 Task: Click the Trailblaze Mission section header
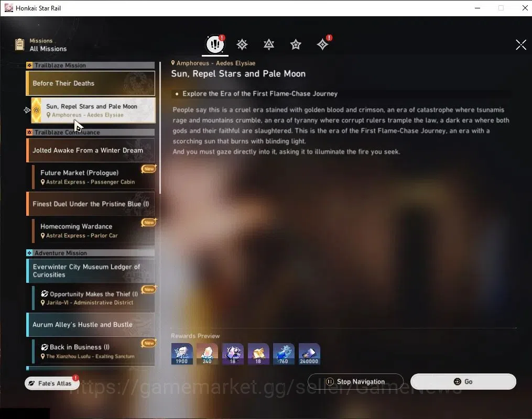coord(91,65)
